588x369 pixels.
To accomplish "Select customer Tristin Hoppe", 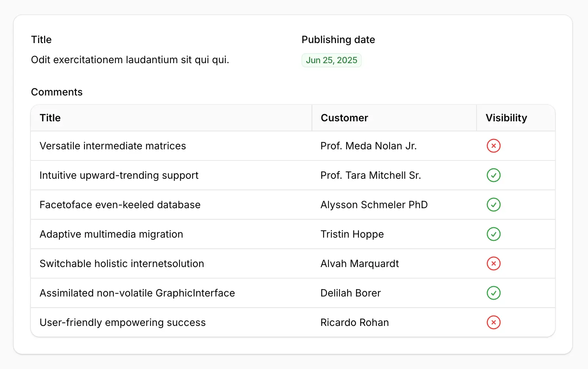I will pyautogui.click(x=352, y=234).
